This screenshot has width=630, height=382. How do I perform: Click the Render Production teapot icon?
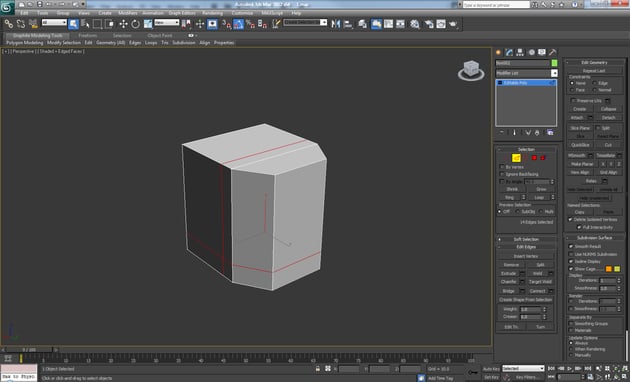[x=453, y=24]
